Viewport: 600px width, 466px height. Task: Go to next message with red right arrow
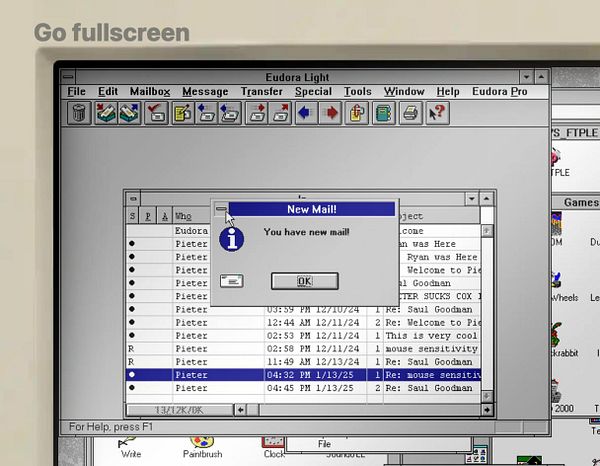[x=330, y=113]
